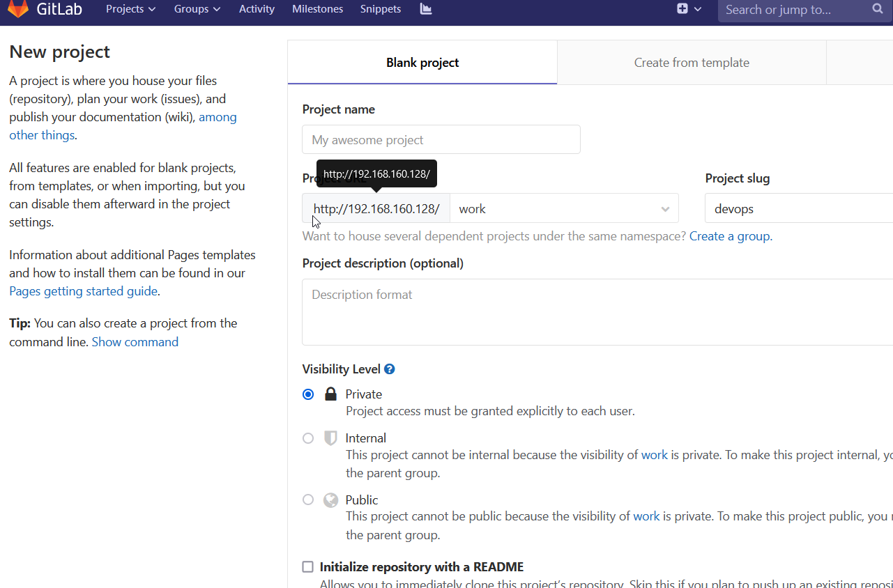Click the Create a group link
This screenshot has height=588, width=893.
(731, 236)
